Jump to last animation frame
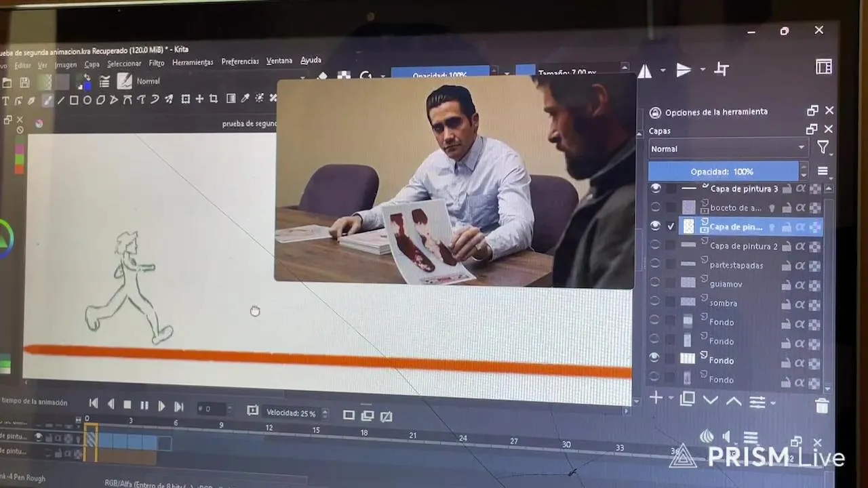 [178, 407]
